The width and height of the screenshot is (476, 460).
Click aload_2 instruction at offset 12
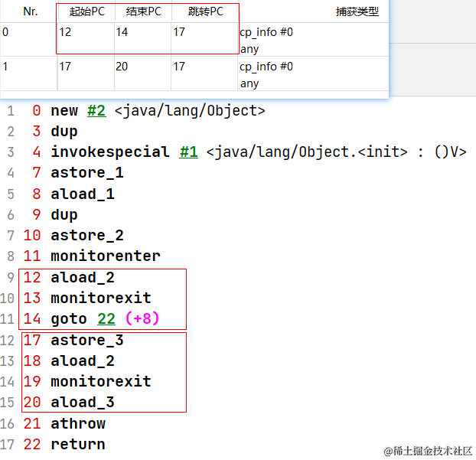(83, 277)
